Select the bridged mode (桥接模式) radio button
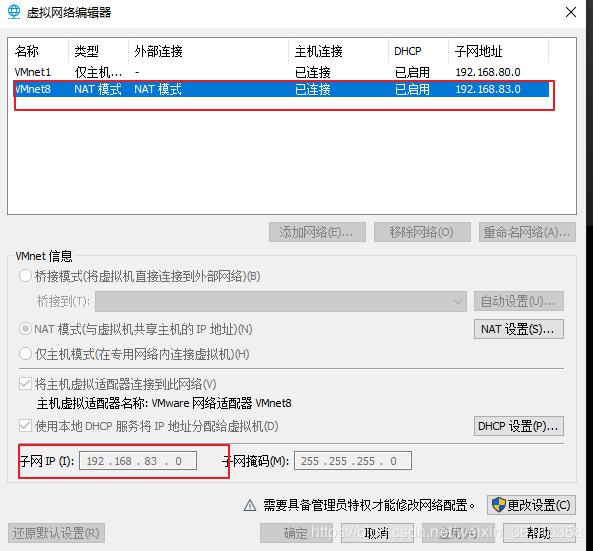This screenshot has width=593, height=551. click(x=25, y=276)
